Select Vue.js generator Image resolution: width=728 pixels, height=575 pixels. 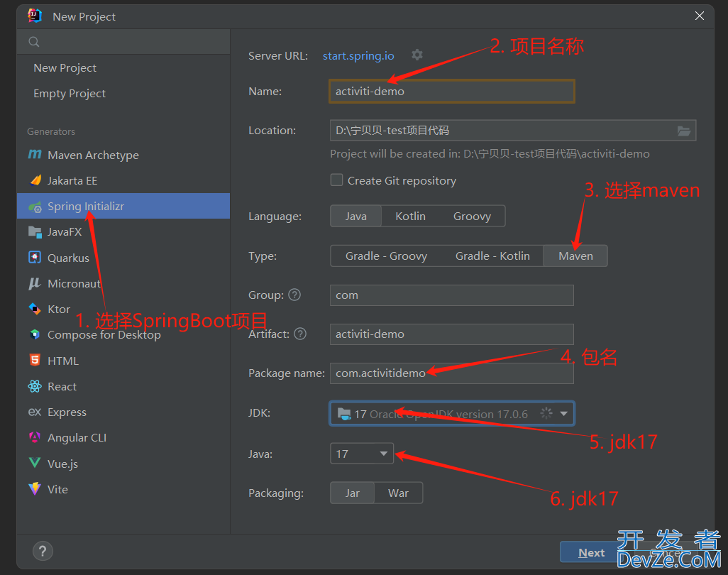(x=123, y=463)
